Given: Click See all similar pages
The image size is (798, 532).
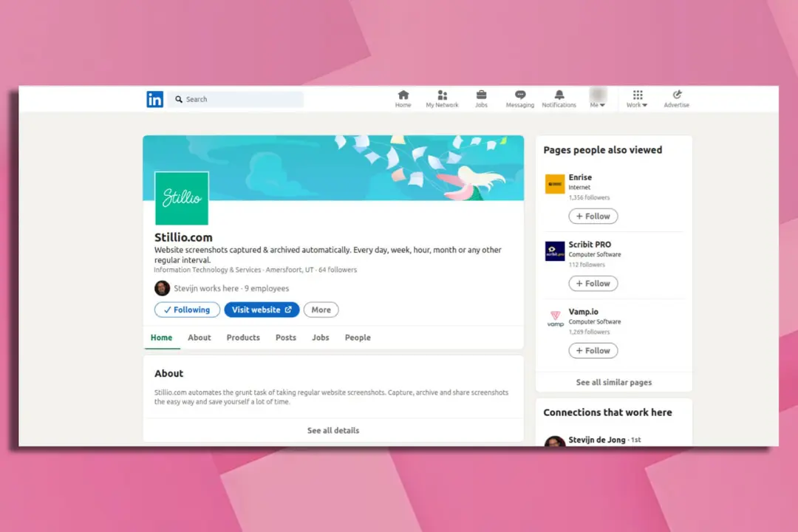Looking at the screenshot, I should (614, 382).
